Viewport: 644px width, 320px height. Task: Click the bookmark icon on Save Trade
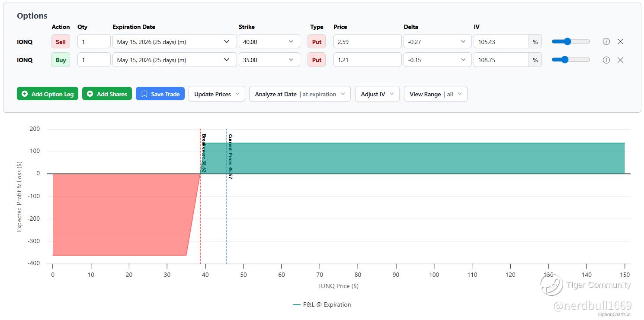tap(144, 94)
